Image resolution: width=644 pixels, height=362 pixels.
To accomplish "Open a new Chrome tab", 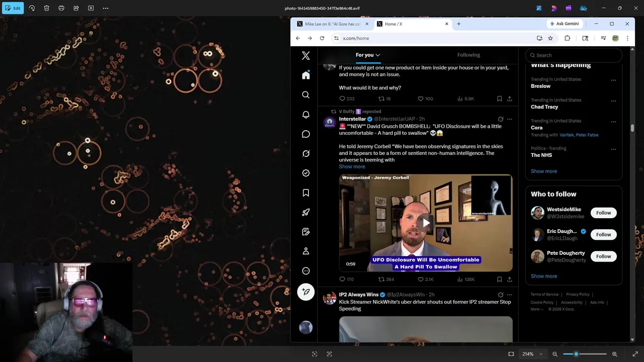I will (x=459, y=24).
